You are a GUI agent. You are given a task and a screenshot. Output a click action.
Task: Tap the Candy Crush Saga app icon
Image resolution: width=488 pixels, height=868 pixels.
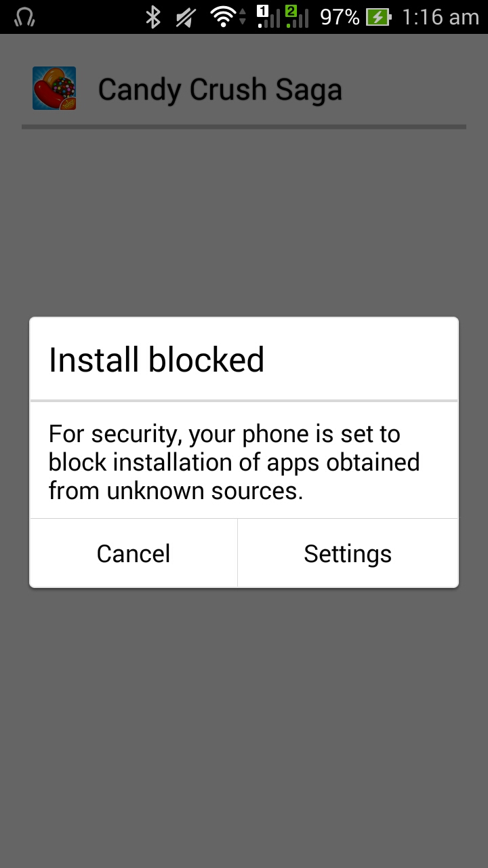click(54, 88)
